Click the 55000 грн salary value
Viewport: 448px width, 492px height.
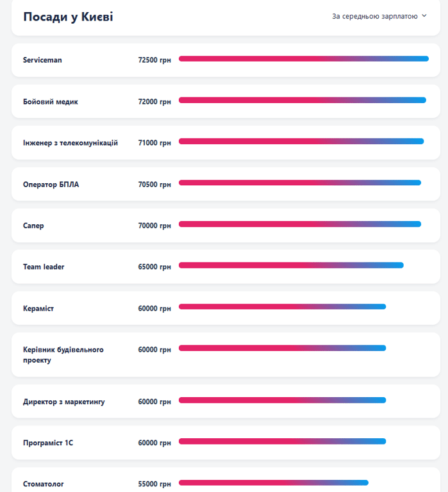(154, 484)
